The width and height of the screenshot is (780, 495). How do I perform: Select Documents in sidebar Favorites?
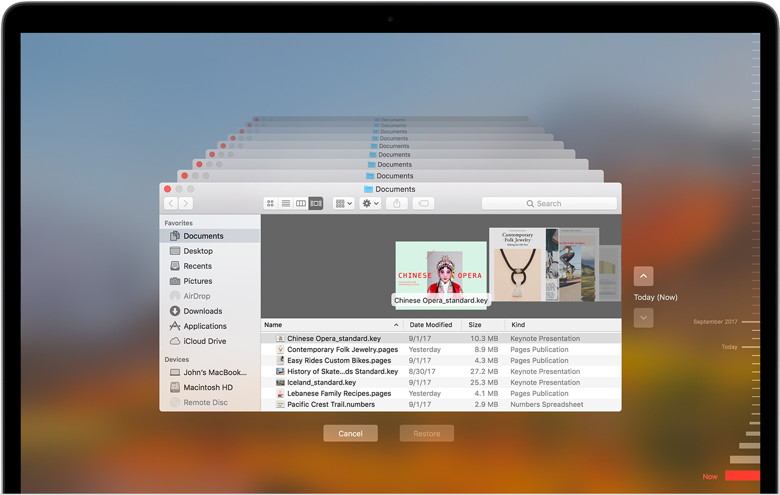[210, 236]
